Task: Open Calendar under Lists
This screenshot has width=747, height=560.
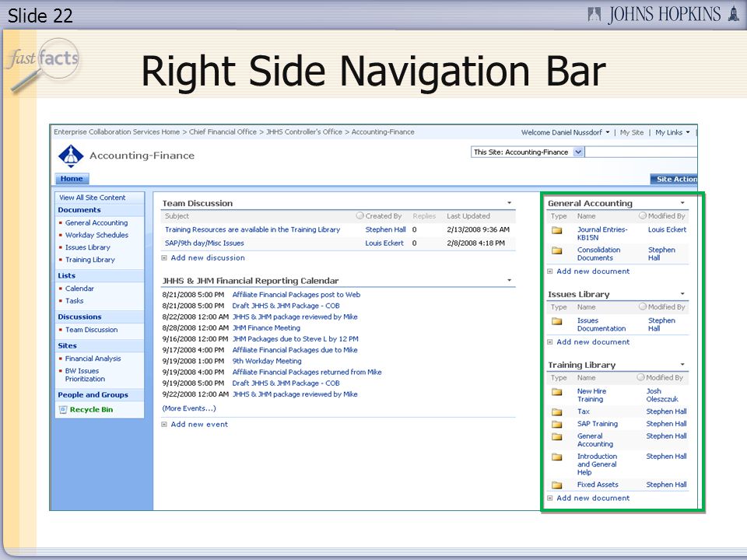Action: point(79,289)
